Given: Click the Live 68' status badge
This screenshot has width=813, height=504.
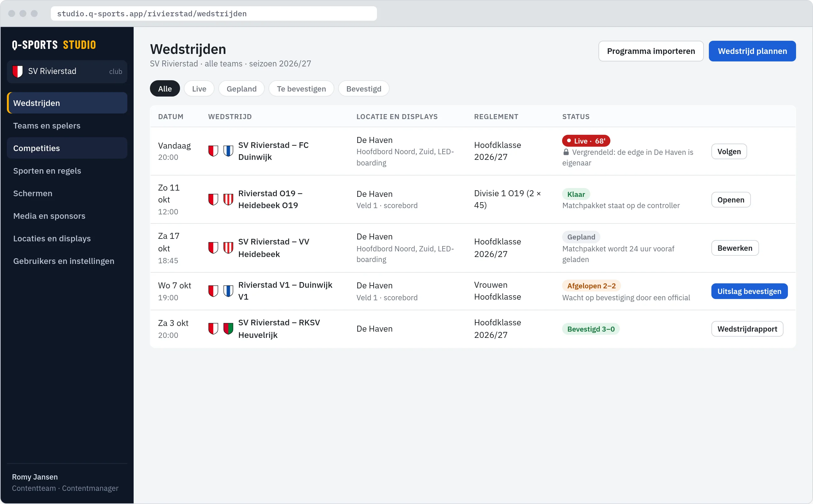Looking at the screenshot, I should 586,141.
